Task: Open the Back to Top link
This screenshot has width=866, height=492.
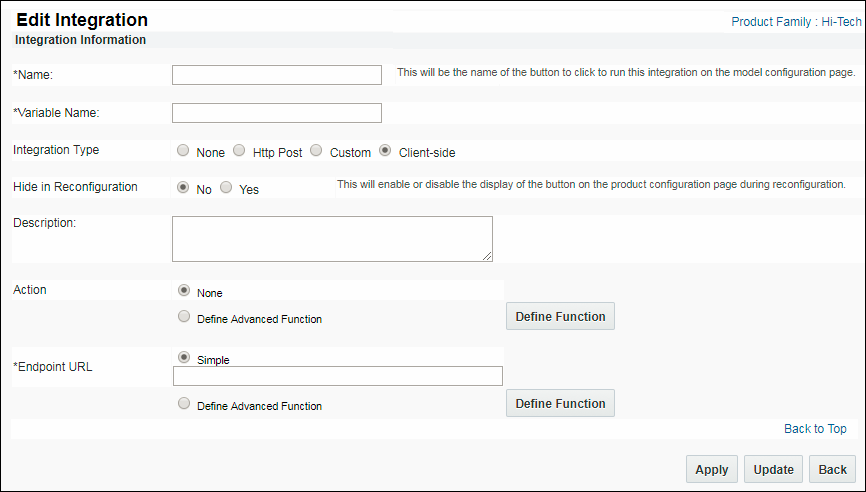Action: [x=815, y=428]
